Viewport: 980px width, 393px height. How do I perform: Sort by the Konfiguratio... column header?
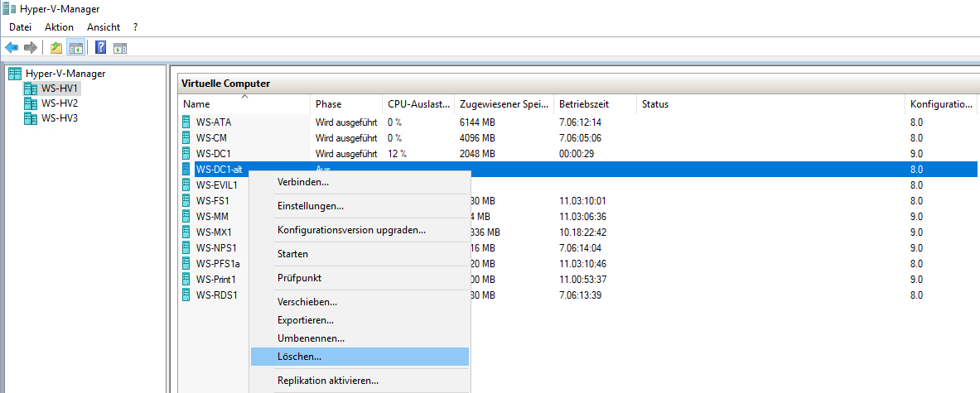pos(941,104)
